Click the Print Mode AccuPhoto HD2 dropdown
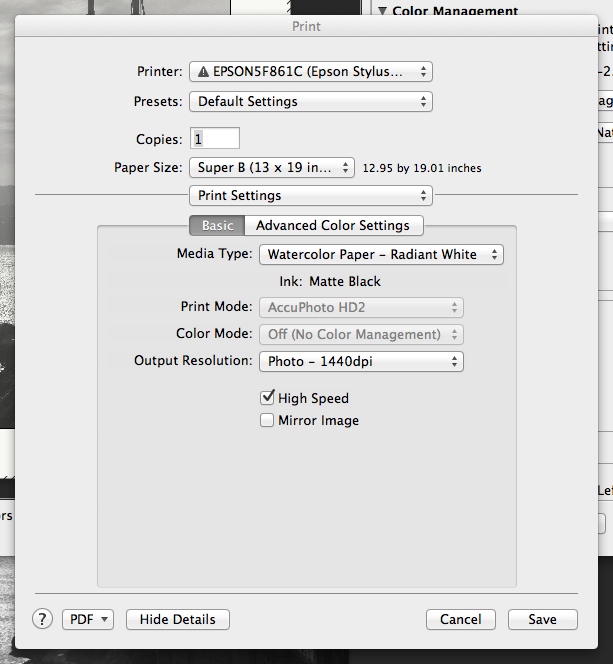 (x=361, y=308)
